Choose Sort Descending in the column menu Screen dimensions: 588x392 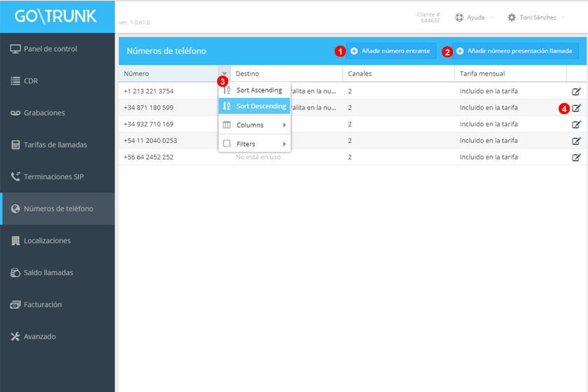(255, 106)
